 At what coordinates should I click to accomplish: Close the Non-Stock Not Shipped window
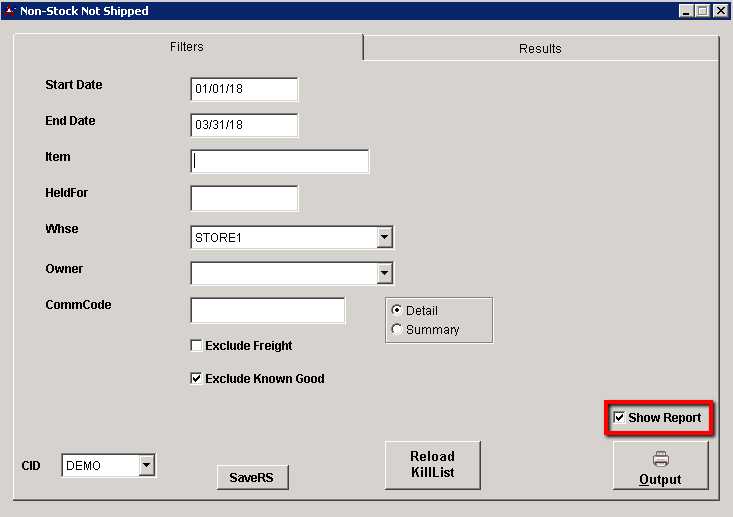721,11
